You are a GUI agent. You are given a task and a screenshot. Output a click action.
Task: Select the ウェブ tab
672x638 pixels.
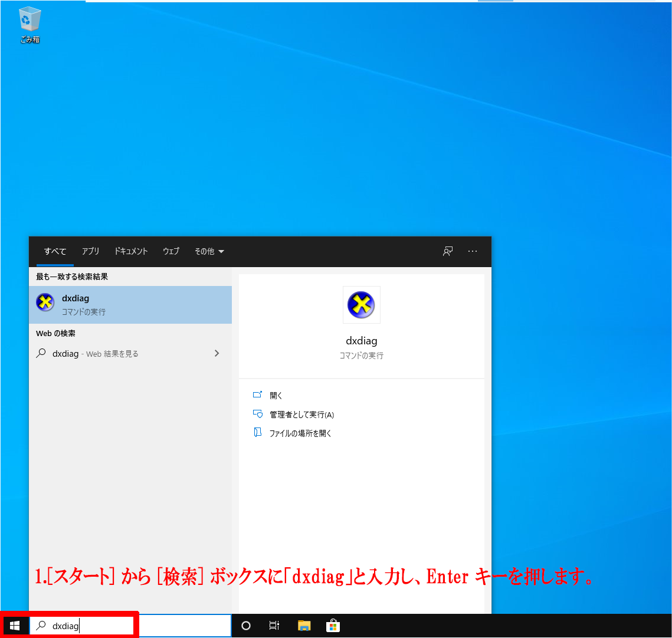[171, 251]
